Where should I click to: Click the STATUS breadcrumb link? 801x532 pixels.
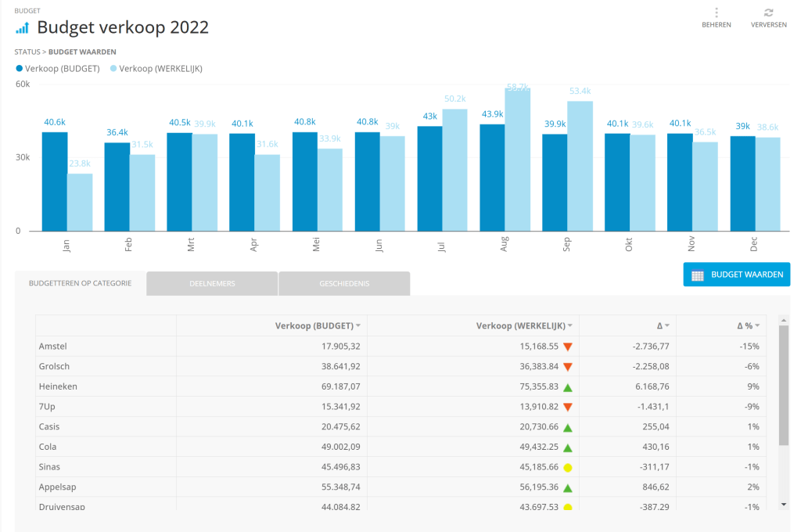pos(27,52)
